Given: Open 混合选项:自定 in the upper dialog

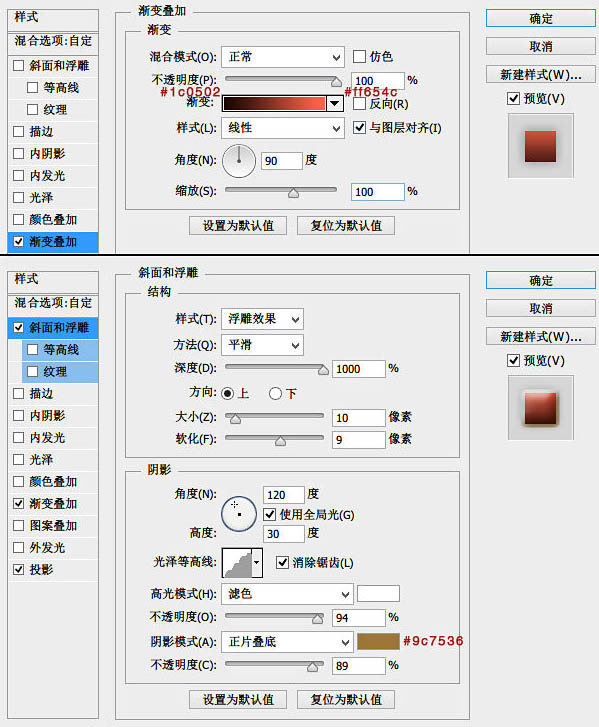Looking at the screenshot, I should tap(53, 41).
